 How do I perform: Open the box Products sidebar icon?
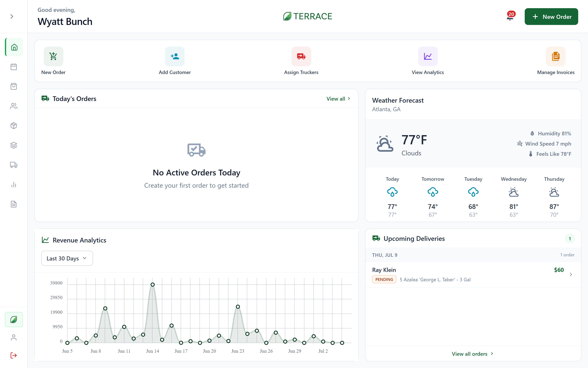(14, 126)
